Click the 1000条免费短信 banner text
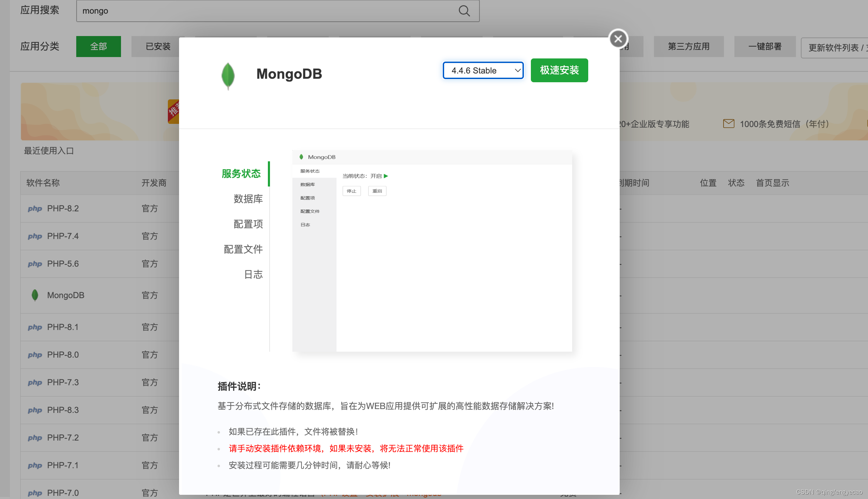The image size is (868, 499). [x=785, y=124]
